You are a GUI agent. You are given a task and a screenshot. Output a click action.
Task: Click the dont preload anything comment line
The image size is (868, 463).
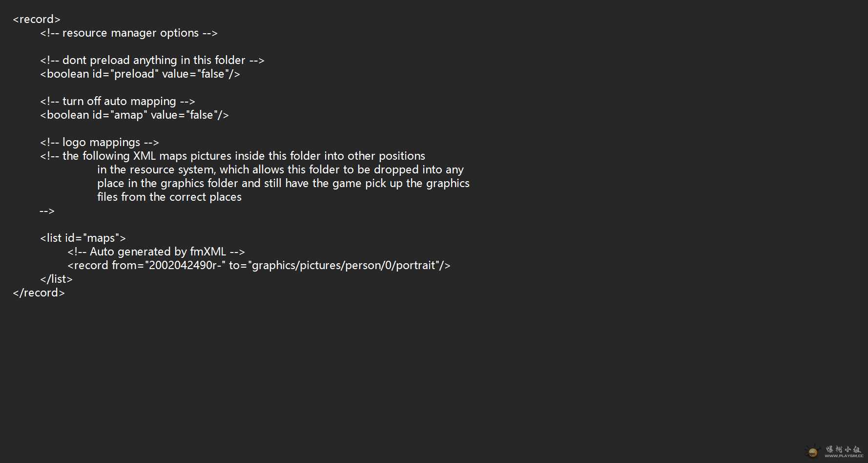pos(152,61)
